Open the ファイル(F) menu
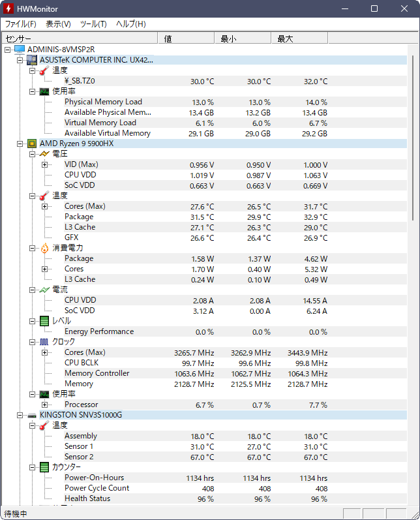 point(21,24)
